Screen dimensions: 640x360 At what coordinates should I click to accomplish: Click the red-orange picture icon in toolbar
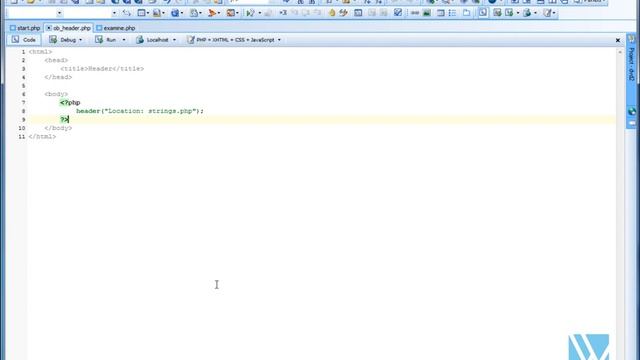(x=231, y=13)
